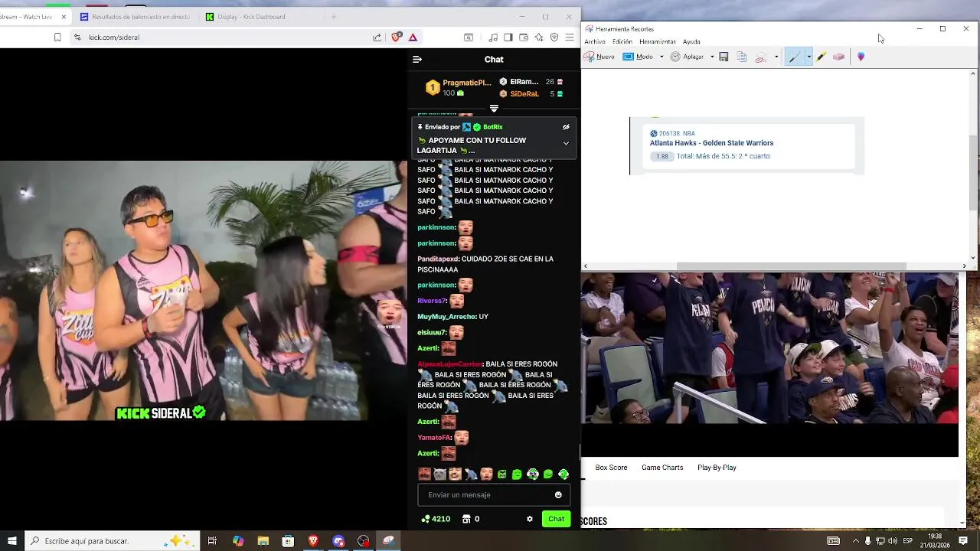
Task: Open the Modo dropdown arrow
Action: point(661,57)
